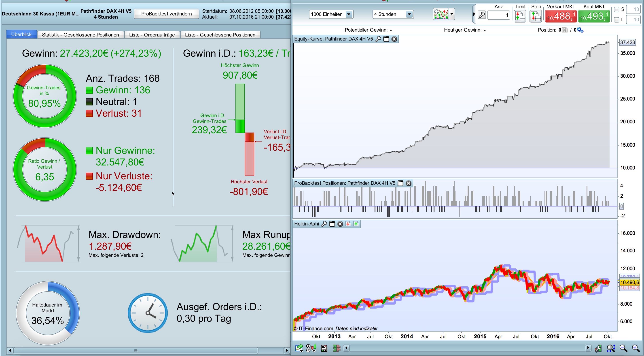Enable the L limit checkbox
The height and width of the screenshot is (356, 644).
616,19
